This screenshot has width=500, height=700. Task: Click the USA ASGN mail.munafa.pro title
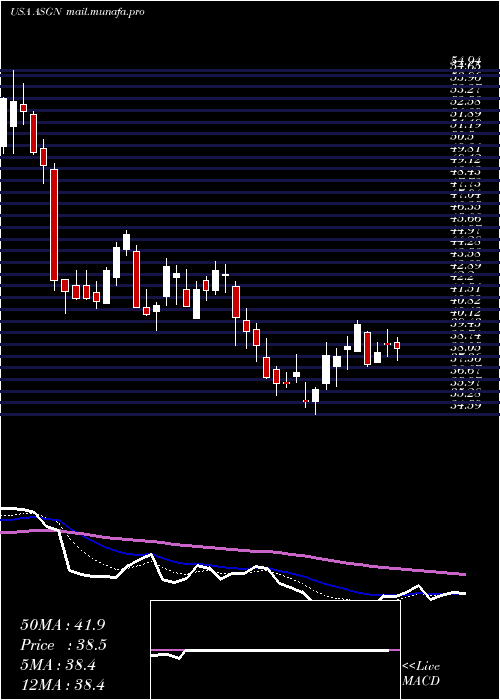click(77, 12)
